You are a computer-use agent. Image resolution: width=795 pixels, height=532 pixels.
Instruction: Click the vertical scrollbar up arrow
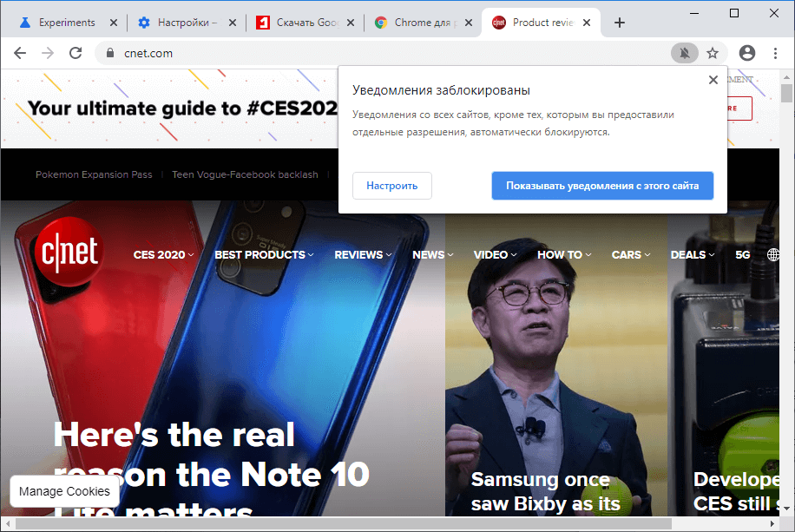pyautogui.click(x=786, y=77)
